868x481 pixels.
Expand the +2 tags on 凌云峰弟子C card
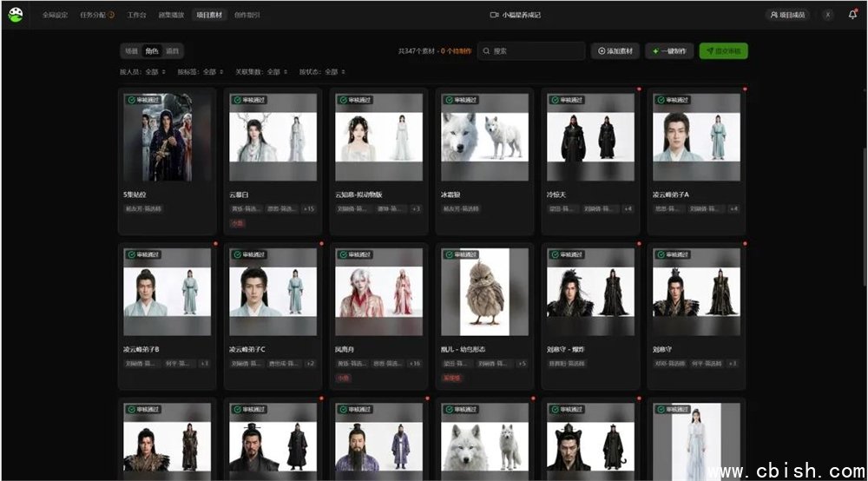click(x=310, y=364)
